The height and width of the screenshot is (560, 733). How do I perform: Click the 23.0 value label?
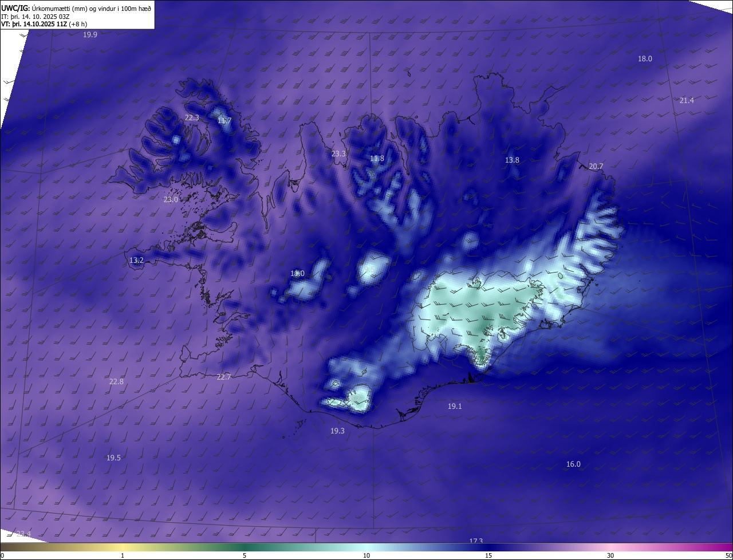171,200
